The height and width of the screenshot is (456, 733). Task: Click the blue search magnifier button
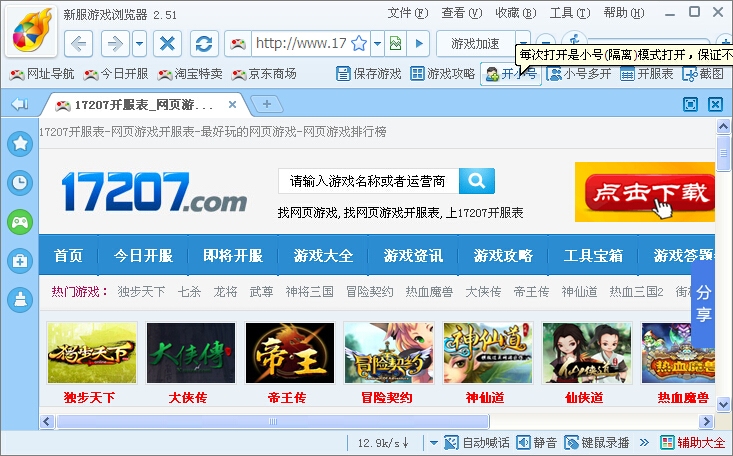[477, 181]
